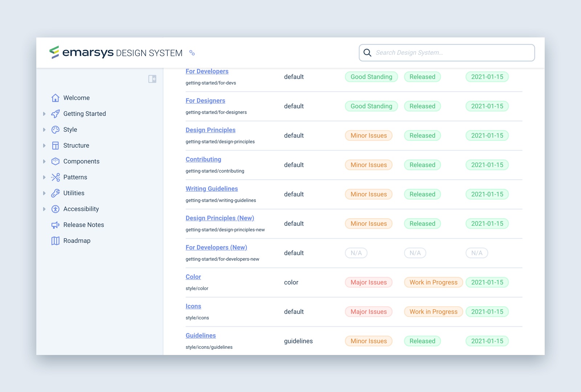Click the Utilities key icon

[55, 193]
